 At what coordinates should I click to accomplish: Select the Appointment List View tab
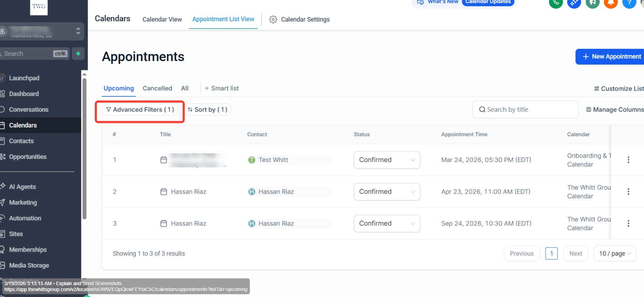pyautogui.click(x=223, y=19)
